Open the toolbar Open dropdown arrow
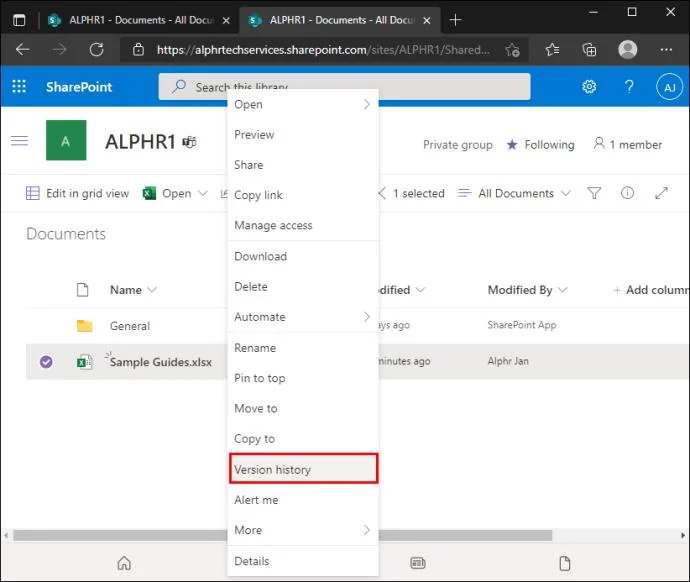690x582 pixels. (x=202, y=193)
